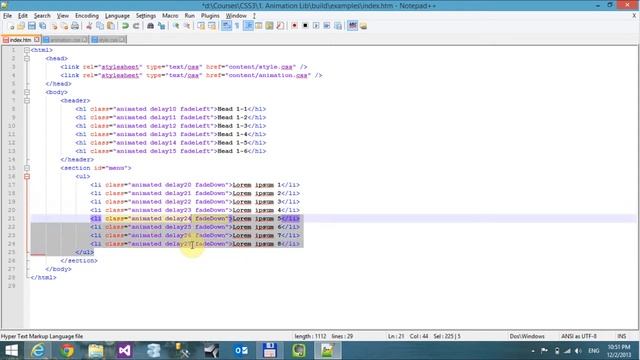Open User Defined Language dialog icon
Screen dimensions: 640x360
coord(259,26)
